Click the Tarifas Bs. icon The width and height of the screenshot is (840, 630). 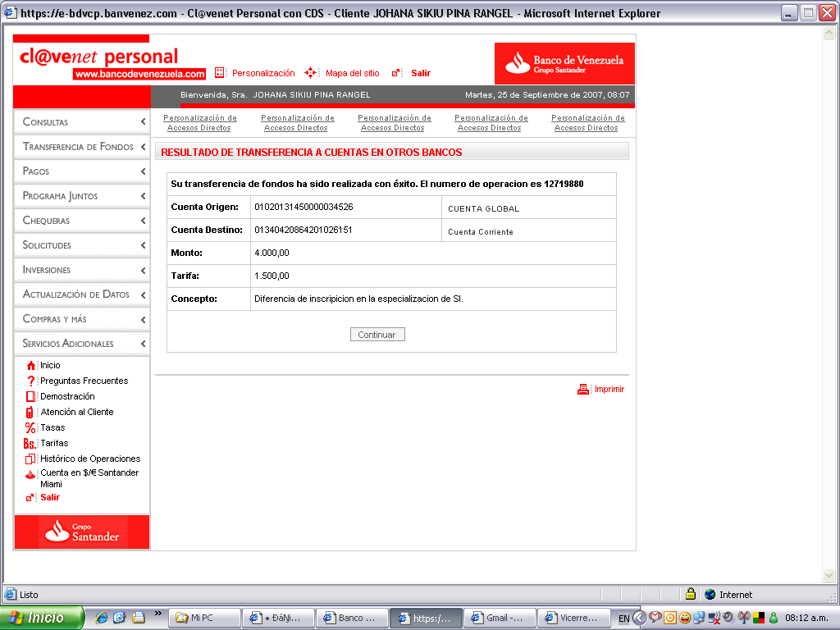(x=30, y=444)
